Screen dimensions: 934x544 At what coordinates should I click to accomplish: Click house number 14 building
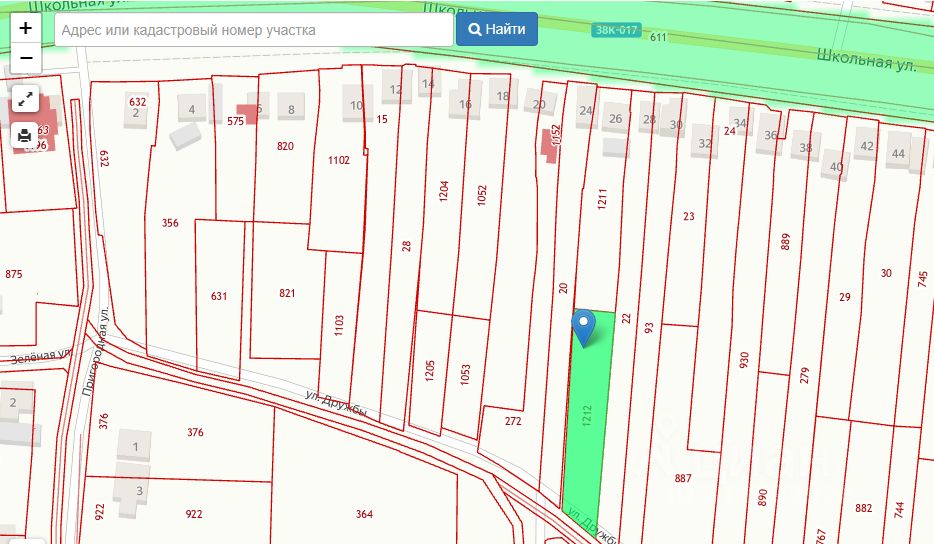tap(428, 82)
